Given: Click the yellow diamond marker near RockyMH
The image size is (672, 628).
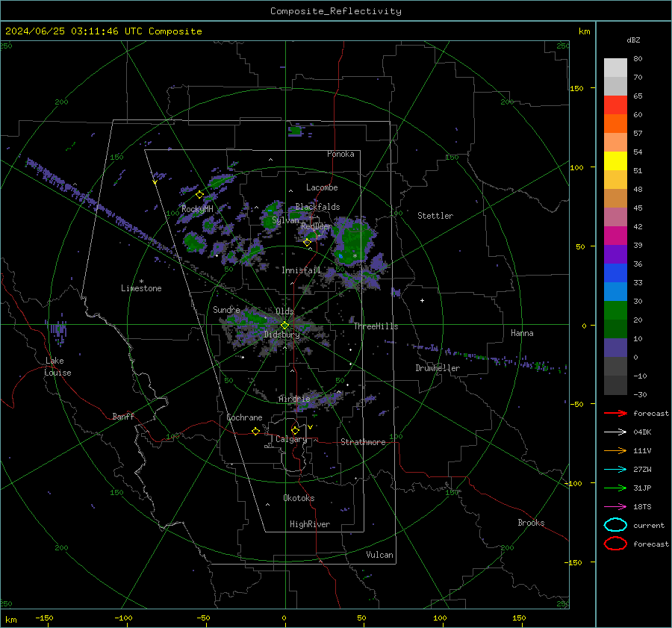Looking at the screenshot, I should tap(199, 195).
